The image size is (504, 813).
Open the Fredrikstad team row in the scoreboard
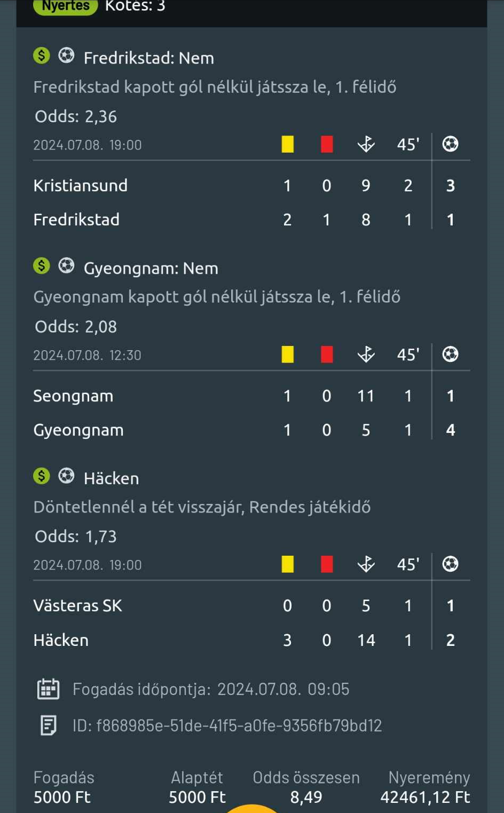click(x=251, y=220)
